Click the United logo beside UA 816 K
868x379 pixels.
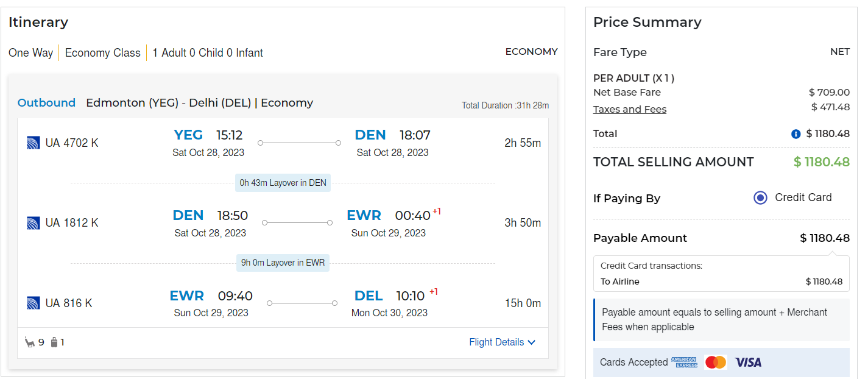pyautogui.click(x=34, y=303)
